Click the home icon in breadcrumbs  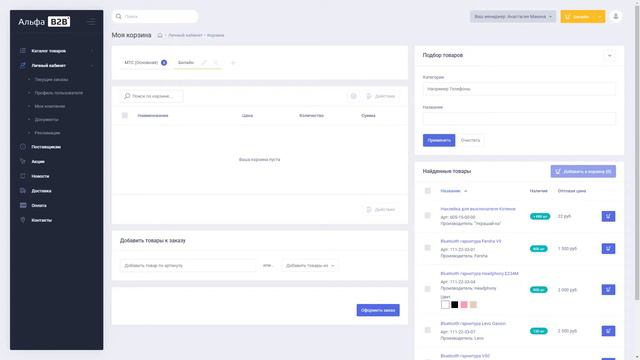(x=160, y=35)
